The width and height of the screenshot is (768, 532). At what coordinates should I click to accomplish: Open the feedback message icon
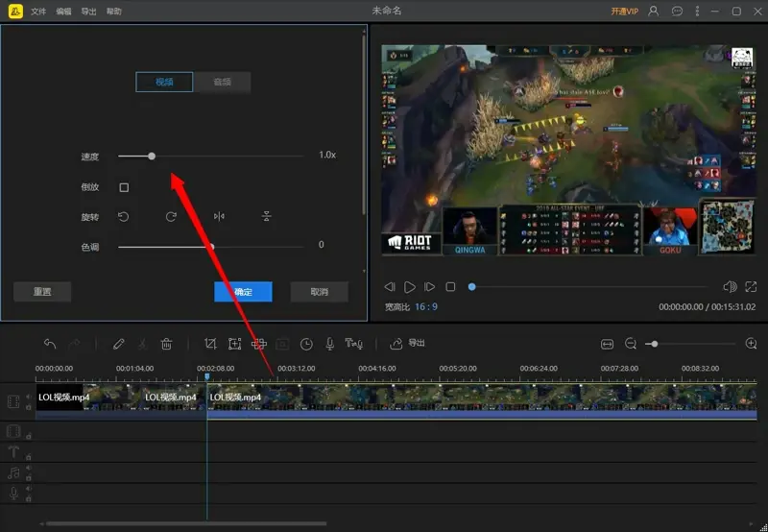[x=677, y=11]
